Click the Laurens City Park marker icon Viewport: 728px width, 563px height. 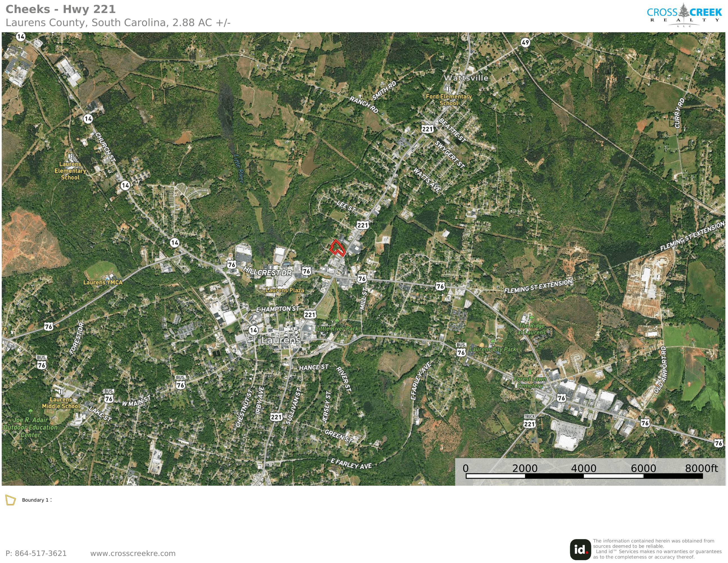pyautogui.click(x=493, y=341)
